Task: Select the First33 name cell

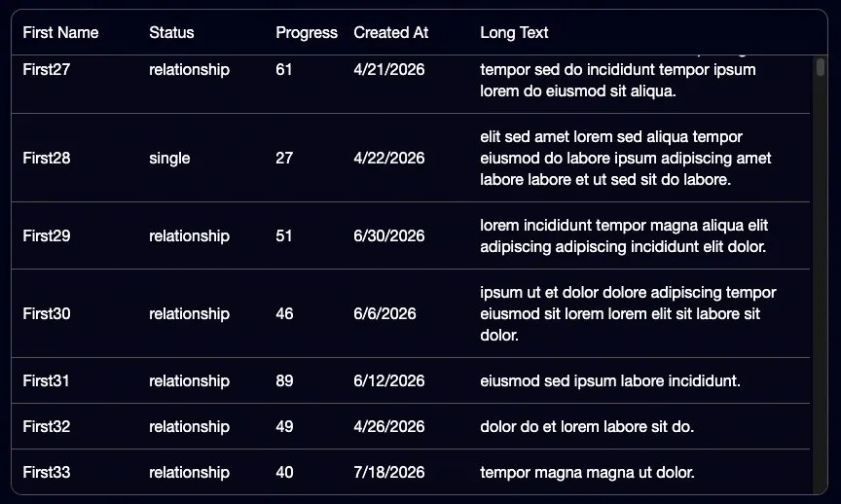Action: 47,472
